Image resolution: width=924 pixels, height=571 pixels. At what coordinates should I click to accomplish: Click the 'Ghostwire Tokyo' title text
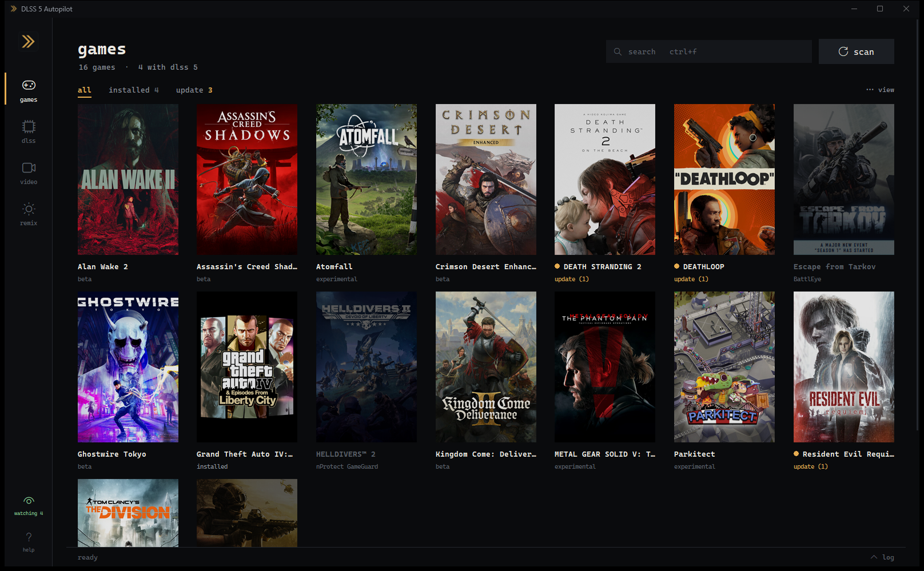click(x=112, y=454)
